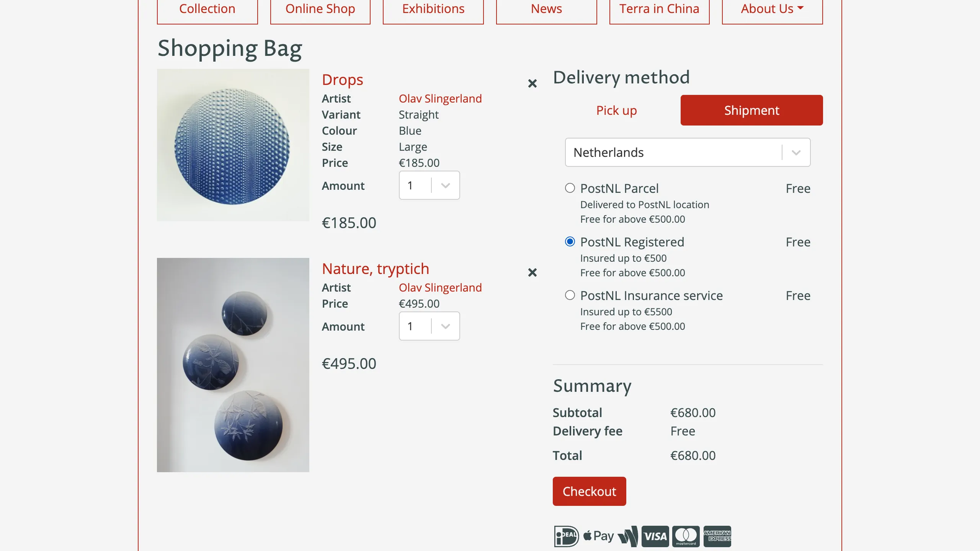
Task: Click the Visa card icon
Action: 655,536
